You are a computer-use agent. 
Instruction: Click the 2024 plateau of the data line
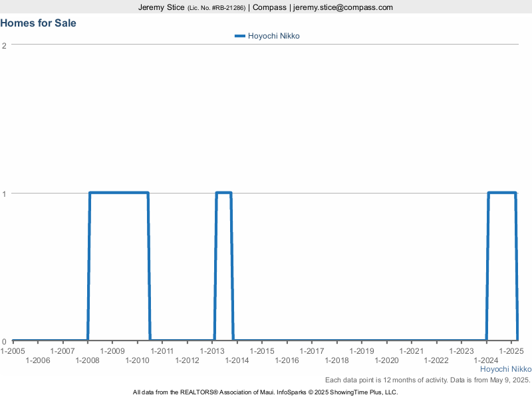point(502,193)
